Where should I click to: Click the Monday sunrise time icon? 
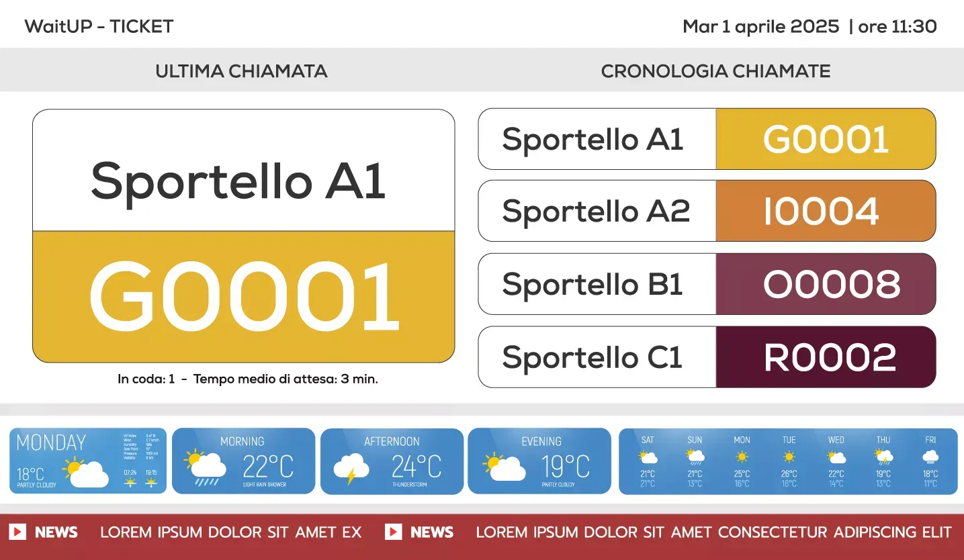pos(130,482)
